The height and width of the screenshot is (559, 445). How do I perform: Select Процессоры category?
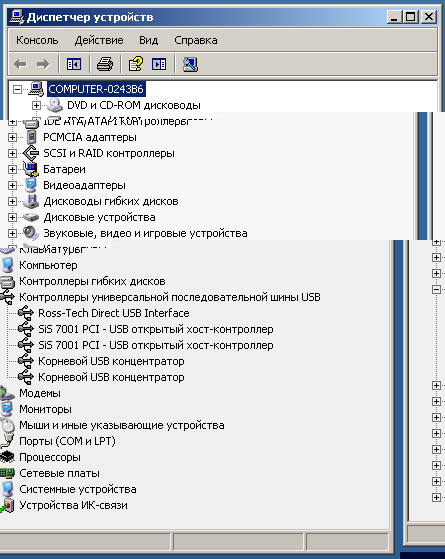click(50, 458)
